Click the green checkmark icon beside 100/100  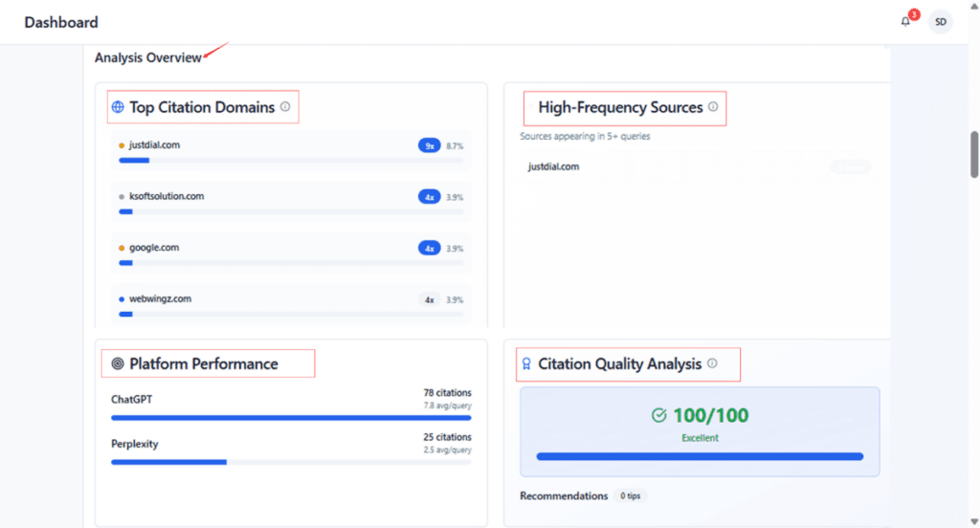pyautogui.click(x=658, y=415)
